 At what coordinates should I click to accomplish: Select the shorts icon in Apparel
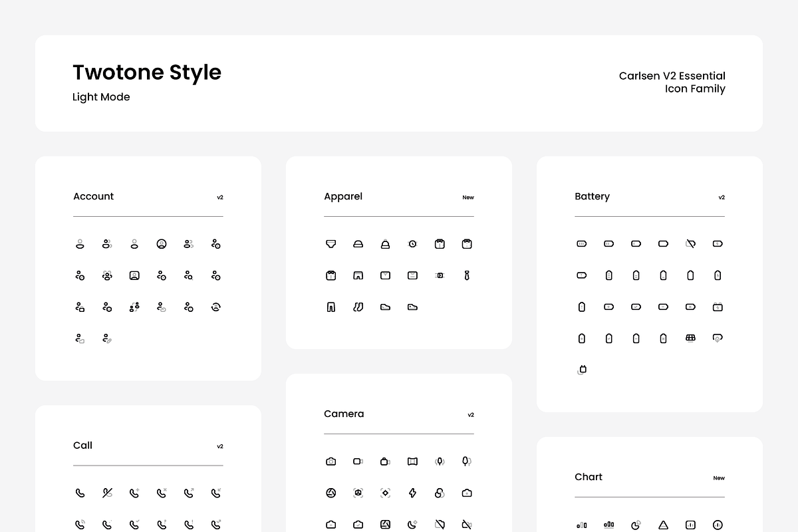pos(358,275)
